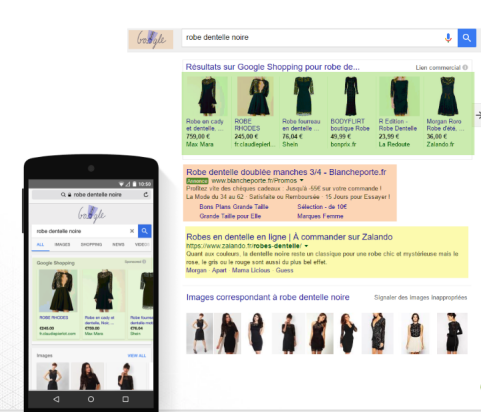This screenshot has width=482, height=412.
Task: Click the 759,00 € price
Action: [198, 136]
